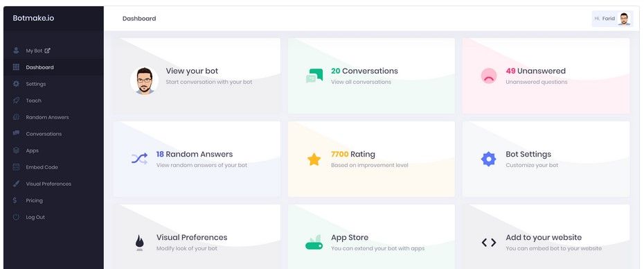Open the View your bot card title
Screen dimensions: 644x269
(192, 71)
